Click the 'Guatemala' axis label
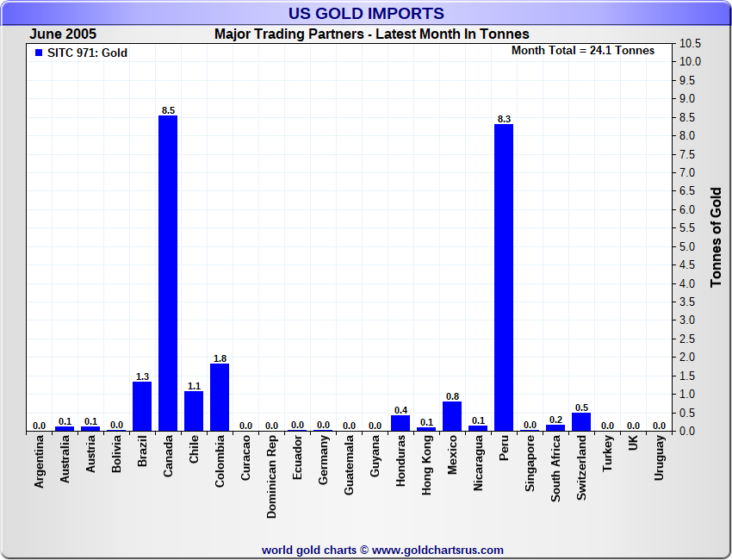The width and height of the screenshot is (732, 560). [349, 465]
